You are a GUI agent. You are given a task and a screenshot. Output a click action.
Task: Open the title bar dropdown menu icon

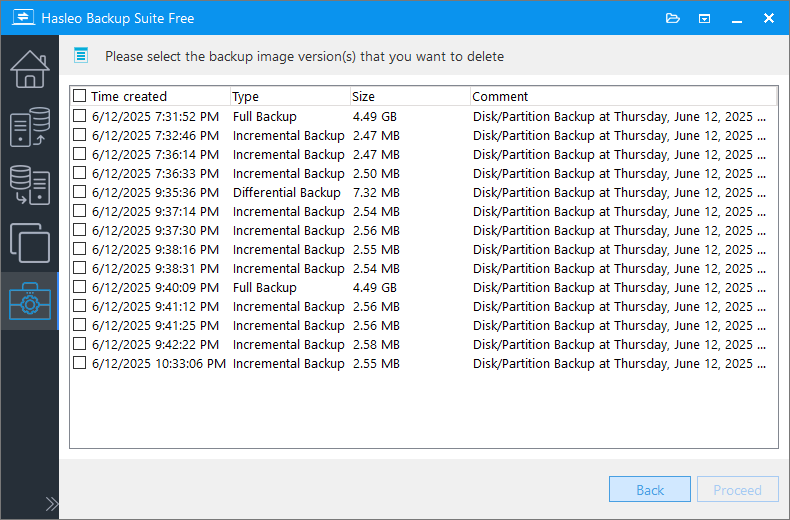704,19
